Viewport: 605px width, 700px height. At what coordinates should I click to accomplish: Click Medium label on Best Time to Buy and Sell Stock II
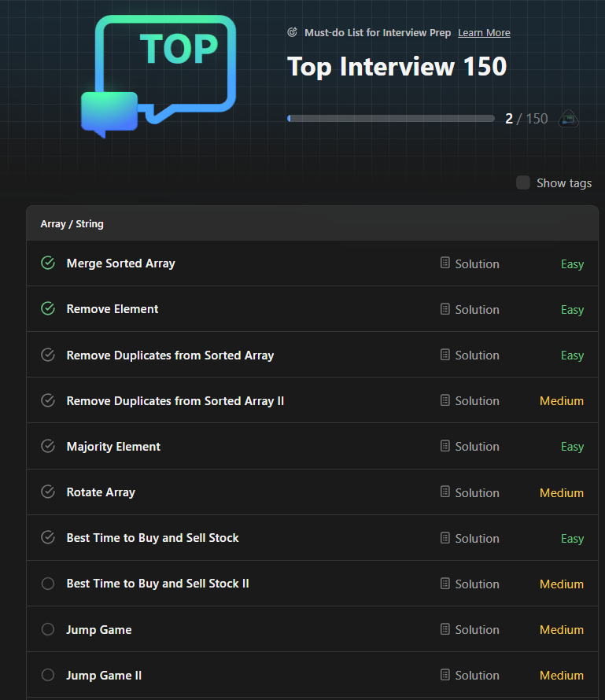(x=562, y=584)
